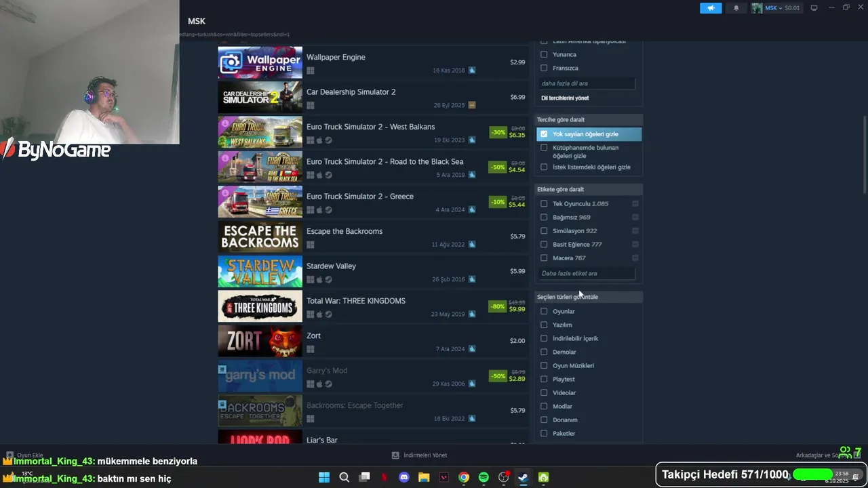Click the mixed review icon for Car Dealership Simulator 2
Screen dimensions: 868x488
472,105
